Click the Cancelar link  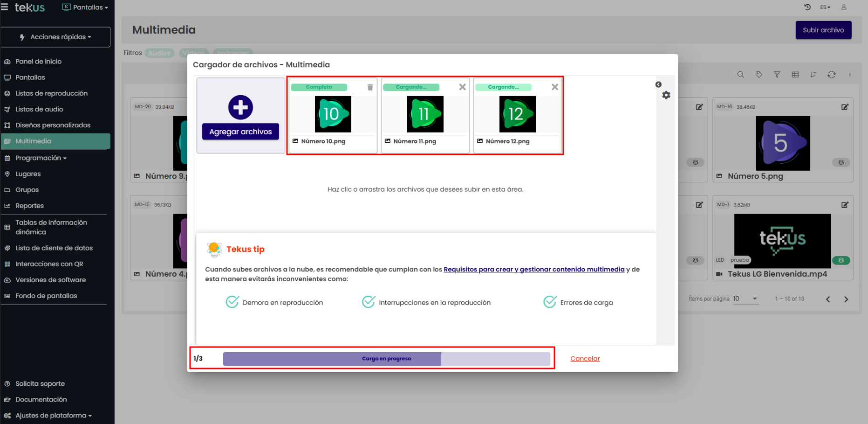[585, 359]
